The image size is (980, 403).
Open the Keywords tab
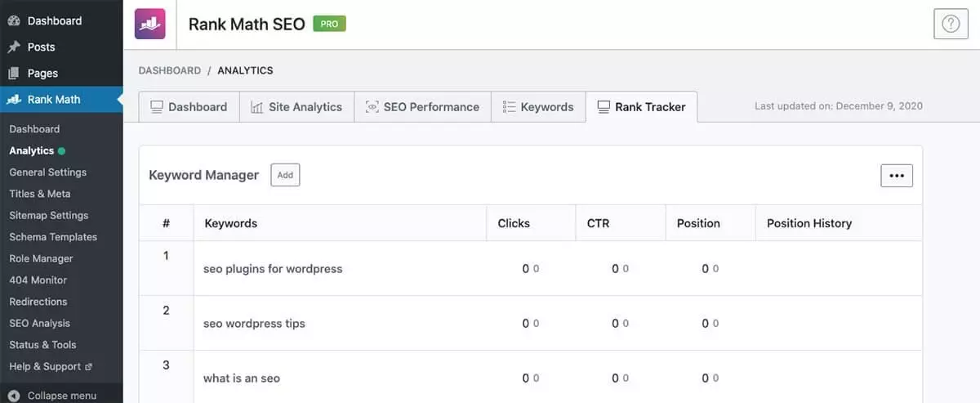538,107
